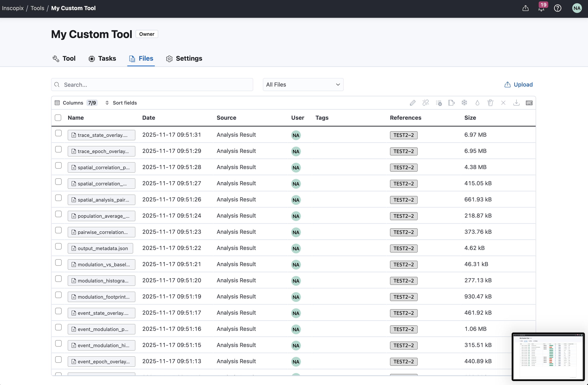588x385 pixels.
Task: Open the keyboard shortcuts icon
Action: point(529,103)
